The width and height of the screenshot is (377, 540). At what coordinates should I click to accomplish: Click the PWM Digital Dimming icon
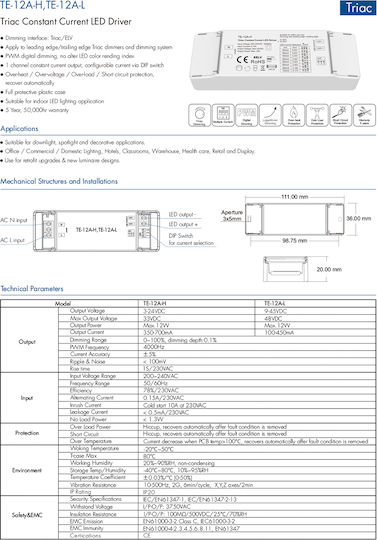pos(247,115)
